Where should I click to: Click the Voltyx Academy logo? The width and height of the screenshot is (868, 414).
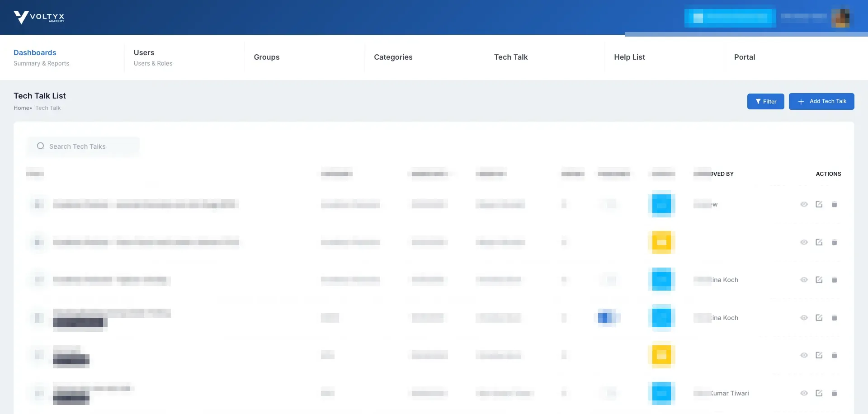[39, 17]
